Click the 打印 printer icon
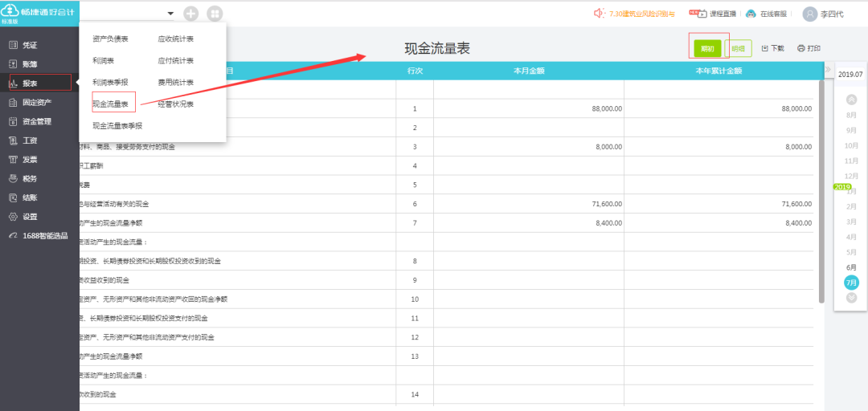868x411 pixels. (800, 48)
